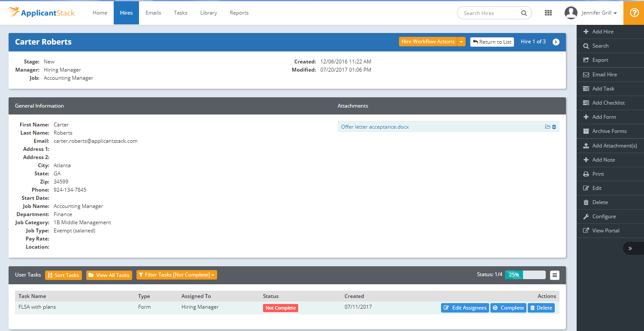This screenshot has width=644, height=331.
Task: Click the help question mark icon
Action: tap(634, 13)
